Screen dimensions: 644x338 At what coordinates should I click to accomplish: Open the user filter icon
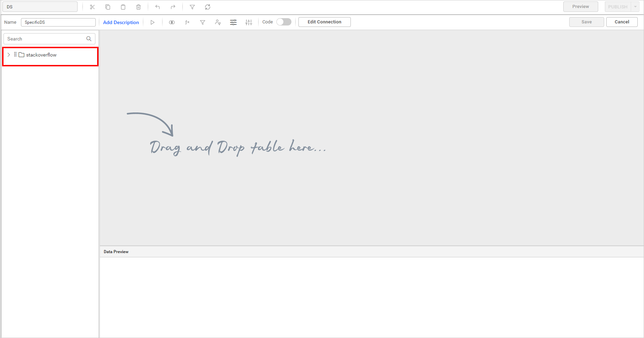[x=218, y=22]
